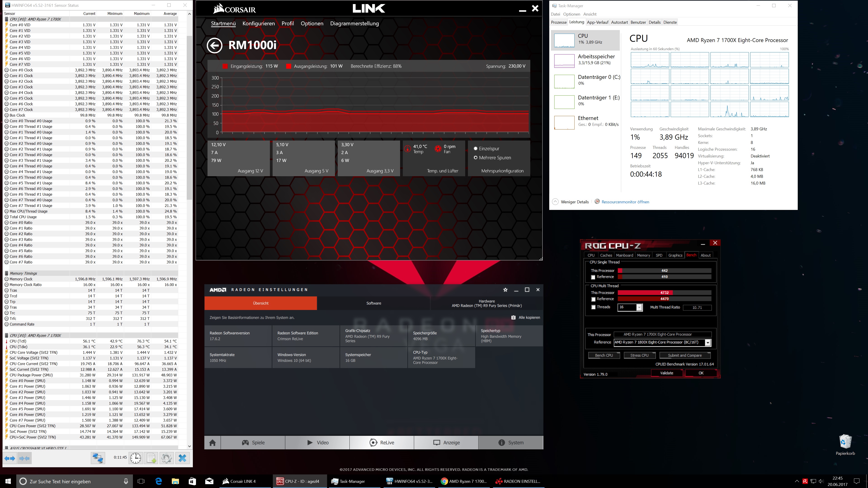Click the Radeon Settings home icon
The image size is (868, 488).
pos(212,443)
